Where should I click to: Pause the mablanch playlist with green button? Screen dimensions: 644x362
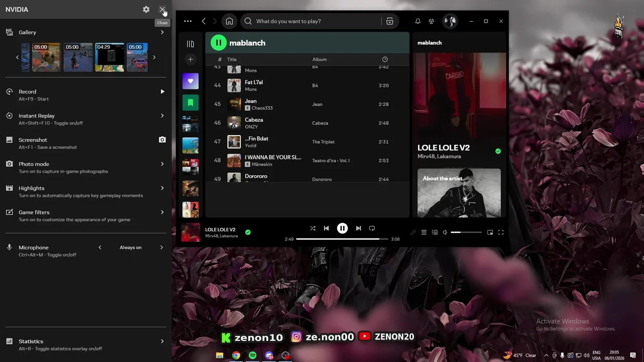(x=218, y=43)
